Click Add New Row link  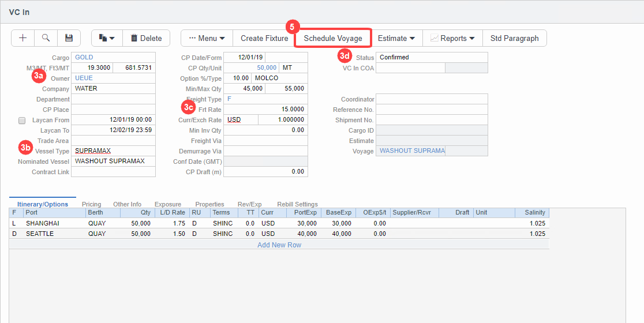point(279,245)
